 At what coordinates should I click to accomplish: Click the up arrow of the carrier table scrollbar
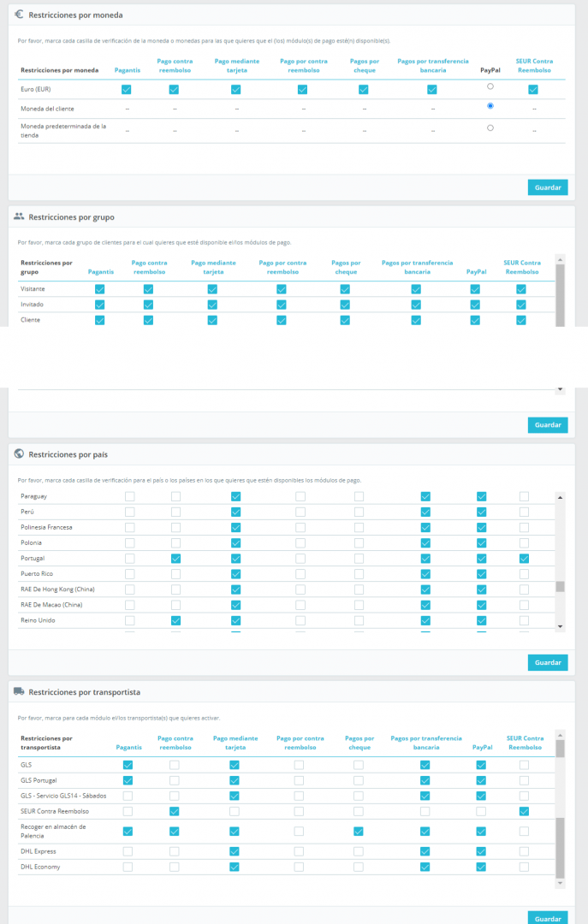(x=561, y=735)
